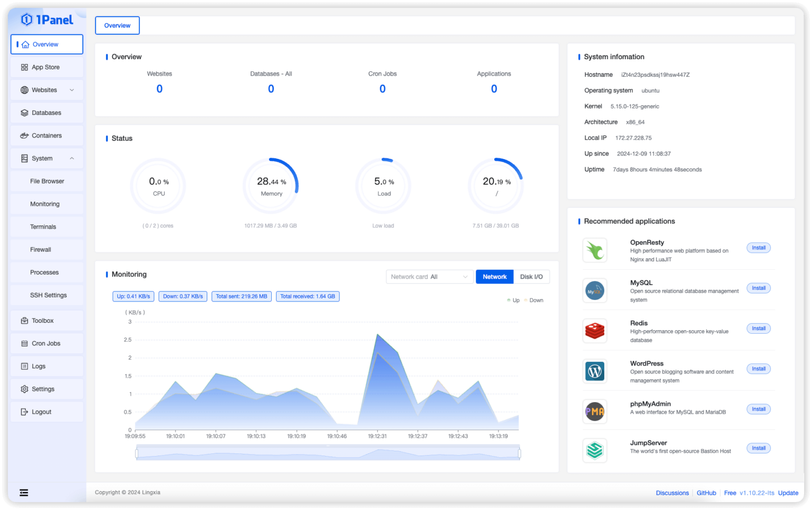Open the Cron Jobs section
The image size is (812, 510).
47,343
